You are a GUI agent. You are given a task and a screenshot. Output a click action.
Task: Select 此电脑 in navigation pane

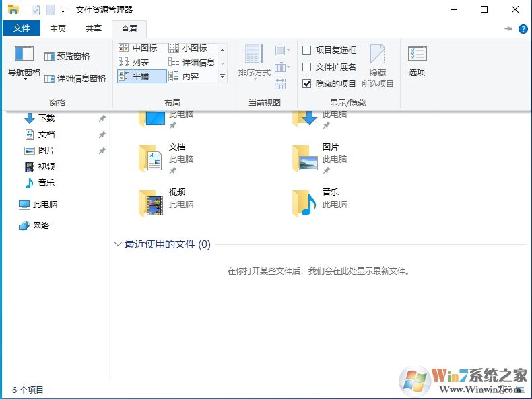(38, 204)
